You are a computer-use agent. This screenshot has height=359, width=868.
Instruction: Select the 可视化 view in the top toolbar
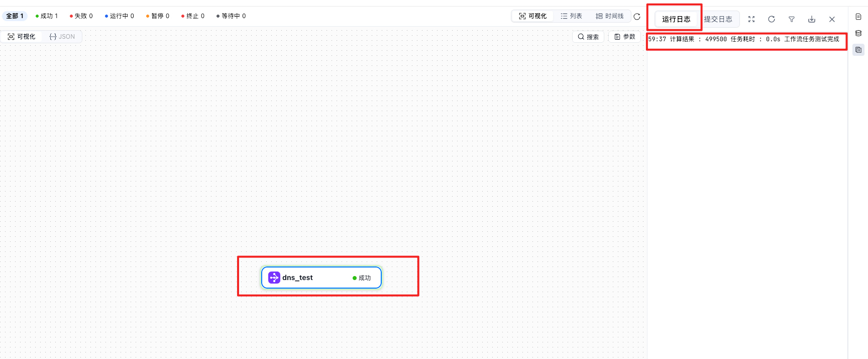point(532,16)
